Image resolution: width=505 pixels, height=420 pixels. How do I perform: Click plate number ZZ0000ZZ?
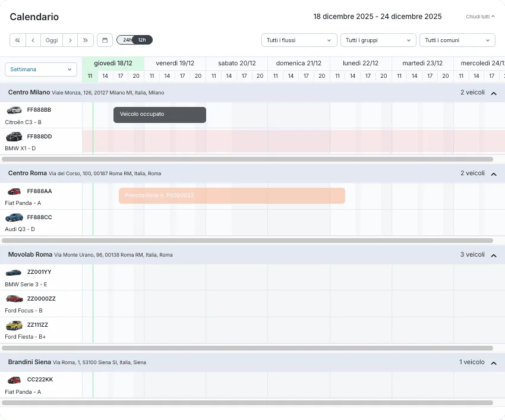point(41,299)
